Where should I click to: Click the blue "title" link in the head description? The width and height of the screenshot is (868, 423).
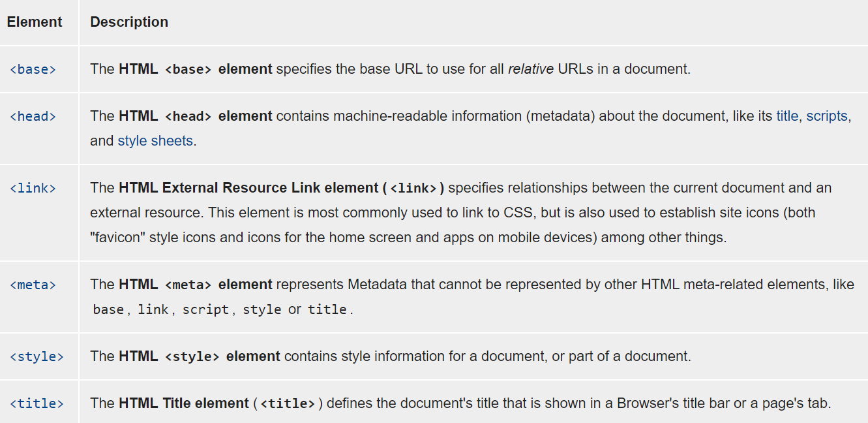tap(786, 116)
